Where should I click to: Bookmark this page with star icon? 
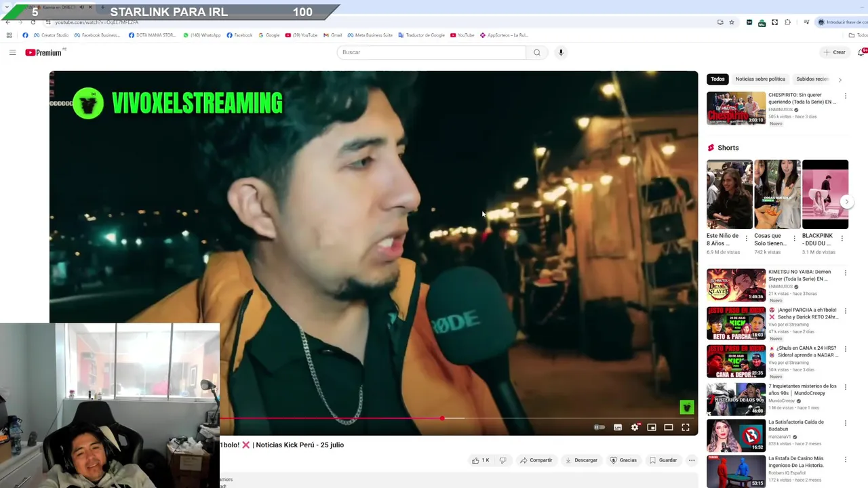(x=732, y=22)
